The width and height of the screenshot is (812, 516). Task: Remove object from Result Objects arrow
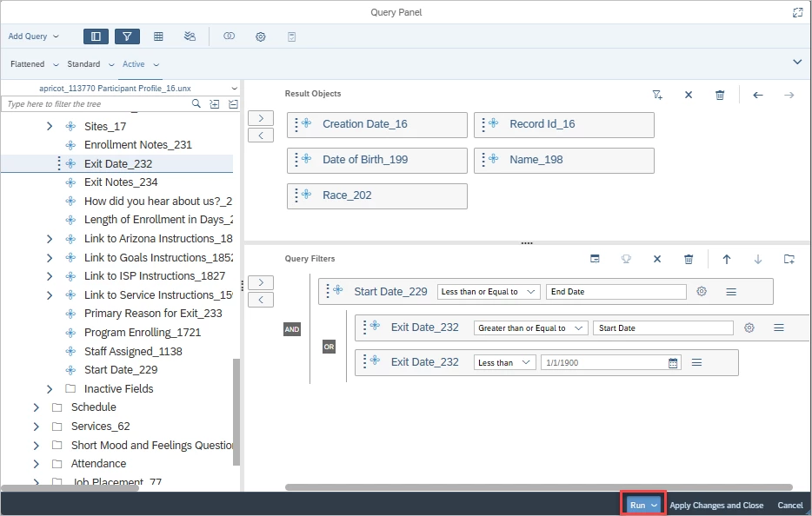tap(261, 136)
